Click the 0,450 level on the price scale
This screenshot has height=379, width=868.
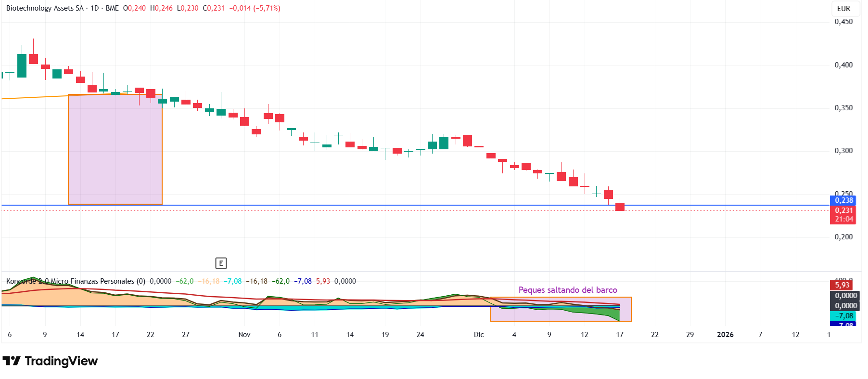pos(843,22)
